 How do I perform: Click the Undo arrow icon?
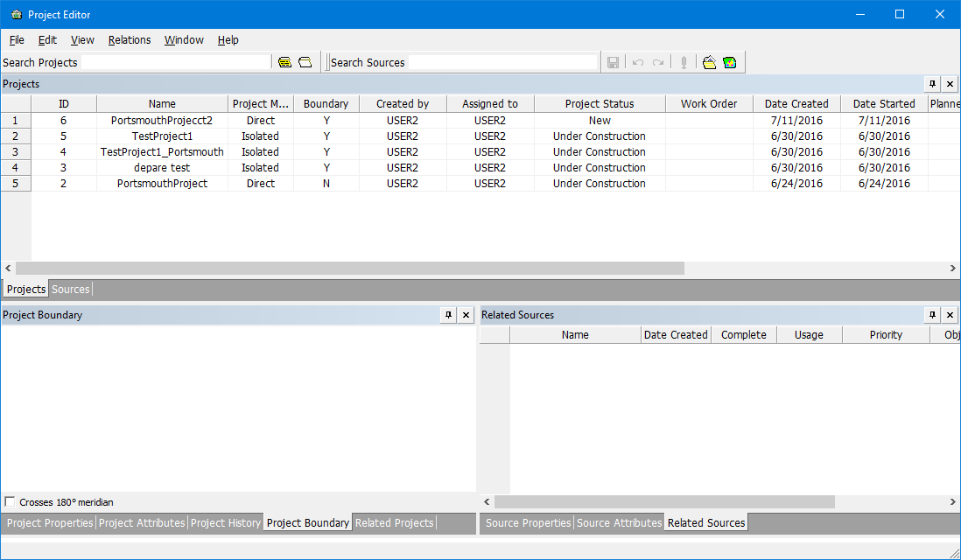click(x=637, y=62)
